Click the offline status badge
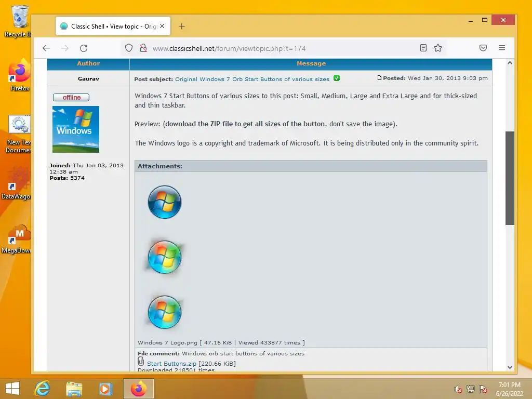The image size is (532, 399). [x=71, y=97]
